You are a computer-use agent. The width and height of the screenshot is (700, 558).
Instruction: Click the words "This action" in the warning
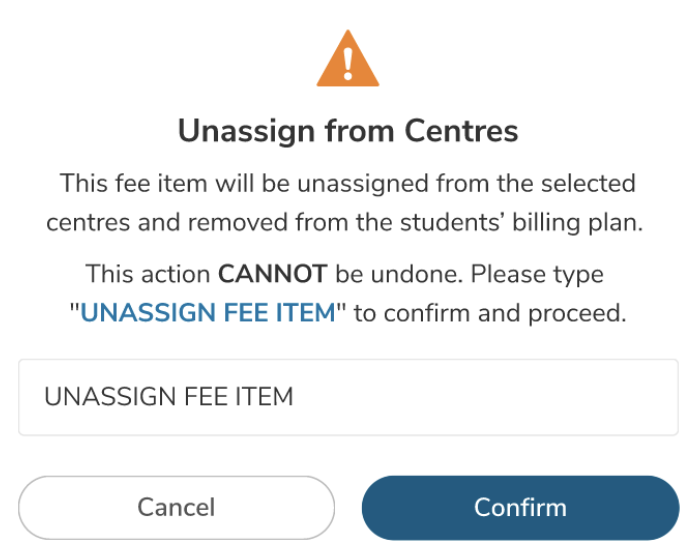click(148, 274)
